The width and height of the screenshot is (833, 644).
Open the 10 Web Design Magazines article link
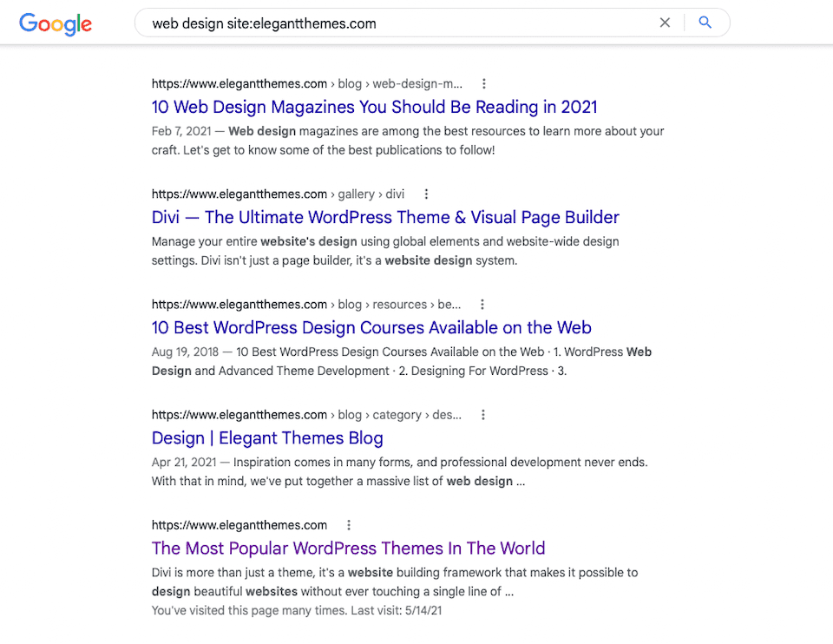(374, 107)
